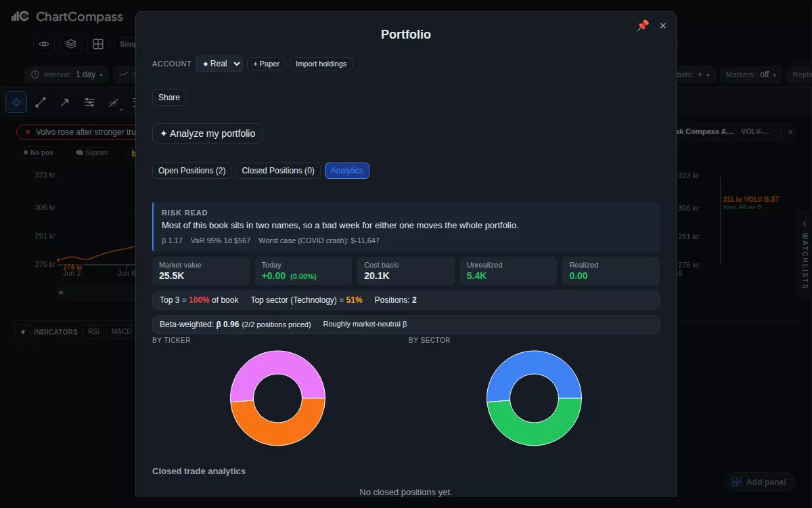Click the No pos status chip

click(x=39, y=153)
